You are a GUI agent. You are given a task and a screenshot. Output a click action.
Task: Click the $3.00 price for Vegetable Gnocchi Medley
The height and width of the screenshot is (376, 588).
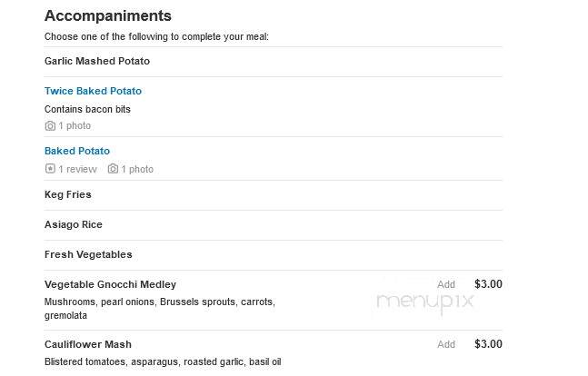488,284
